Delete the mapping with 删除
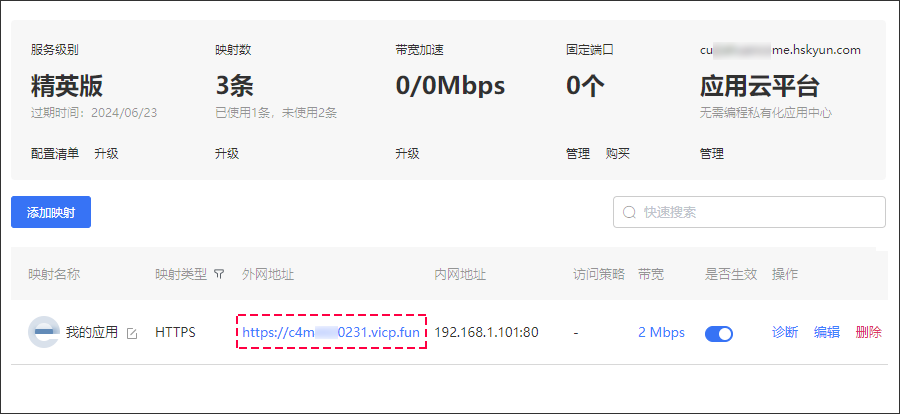Screen dimensions: 900x414 click(x=868, y=332)
